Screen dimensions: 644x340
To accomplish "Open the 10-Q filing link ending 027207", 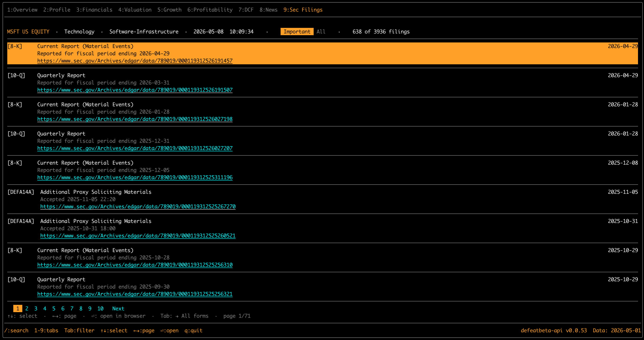I will (135, 148).
